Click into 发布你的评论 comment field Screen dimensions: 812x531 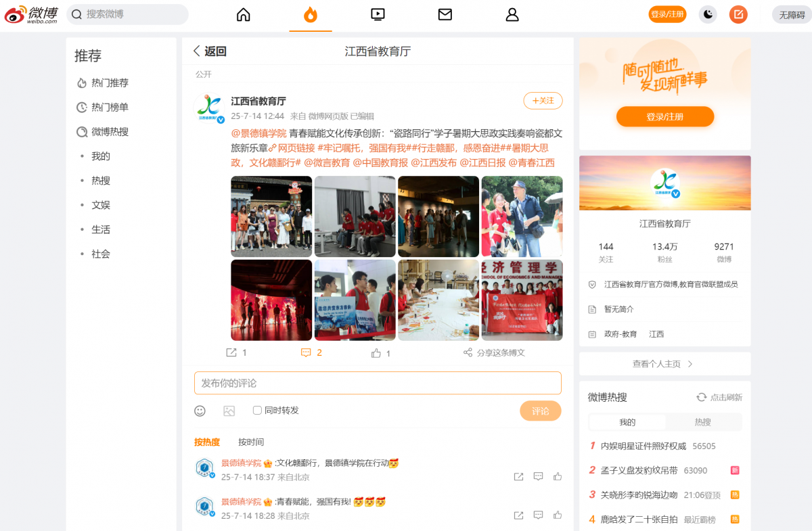coord(378,383)
